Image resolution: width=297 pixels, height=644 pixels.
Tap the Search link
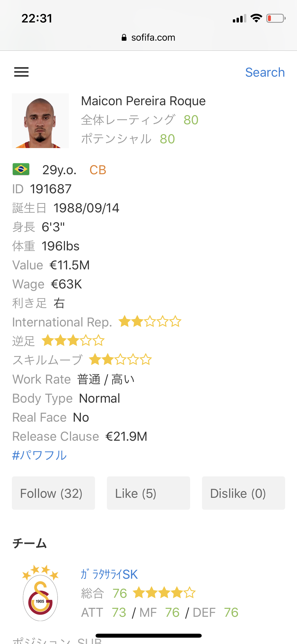point(265,72)
